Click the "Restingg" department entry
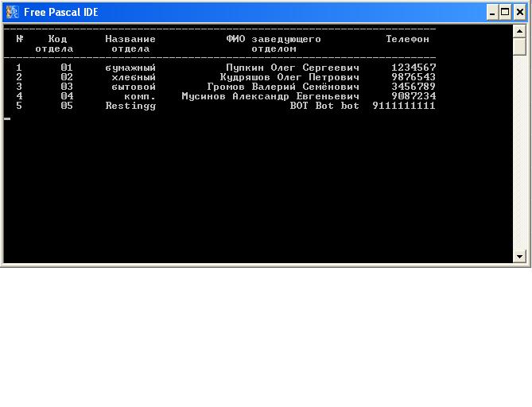 (130, 106)
